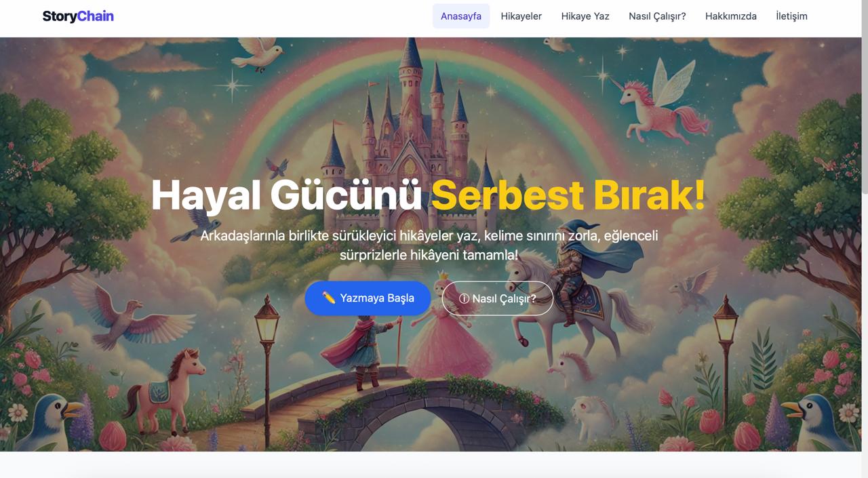Open the Hakkımızda nav link
The height and width of the screenshot is (478, 868).
pos(731,16)
